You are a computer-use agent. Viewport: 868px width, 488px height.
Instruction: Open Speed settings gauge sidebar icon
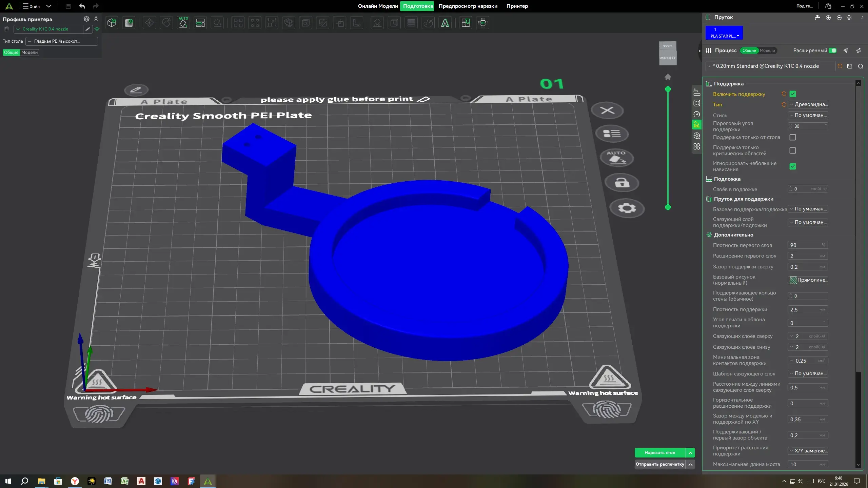pos(697,114)
